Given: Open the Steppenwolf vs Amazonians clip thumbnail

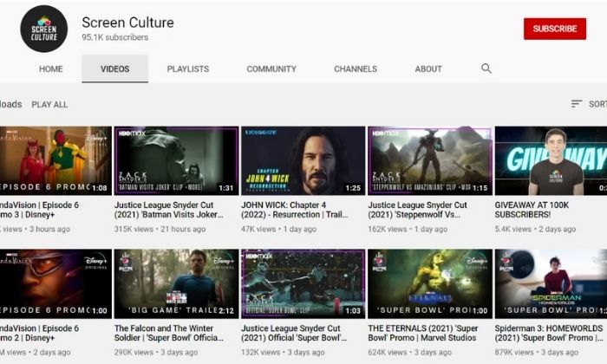Looking at the screenshot, I should pyautogui.click(x=429, y=160).
